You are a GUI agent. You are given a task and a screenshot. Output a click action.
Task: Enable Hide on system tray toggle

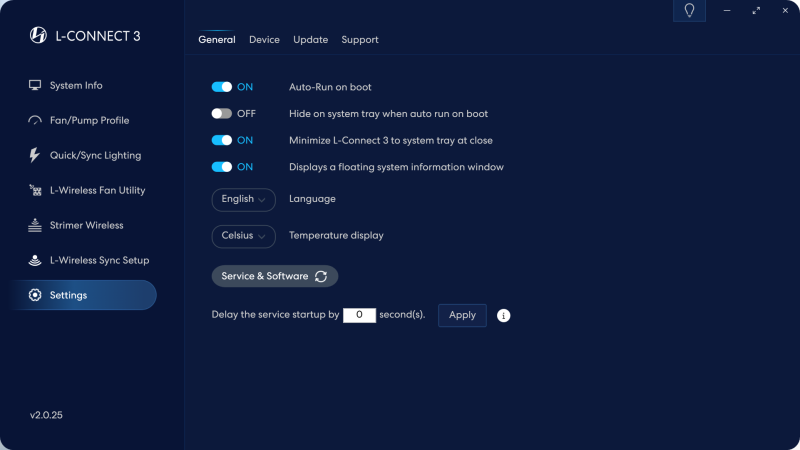pos(222,113)
